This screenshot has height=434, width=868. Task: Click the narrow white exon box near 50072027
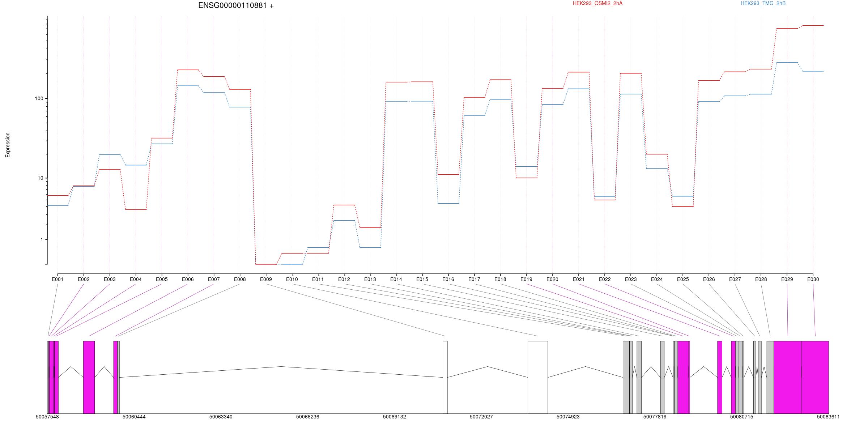[445, 377]
